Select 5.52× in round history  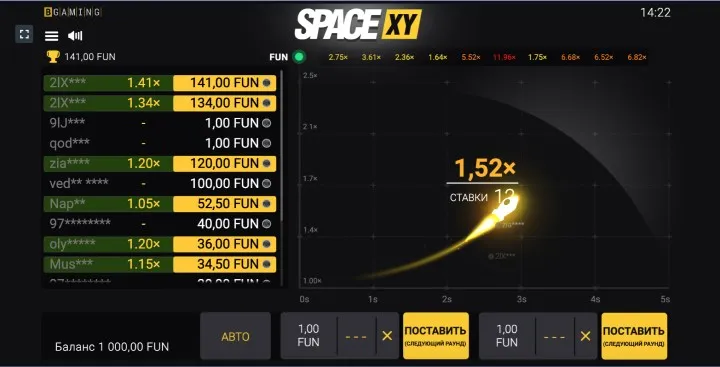[471, 57]
